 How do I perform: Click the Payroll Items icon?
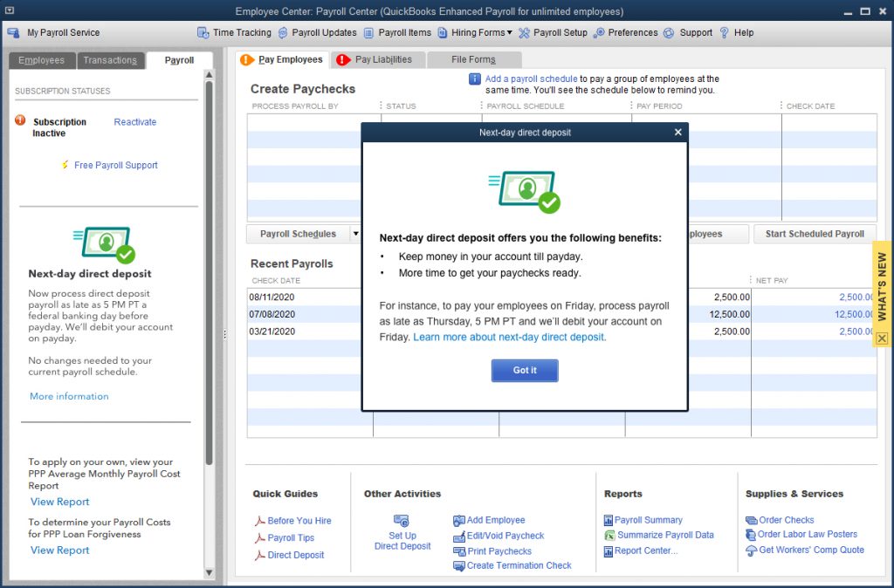(369, 33)
